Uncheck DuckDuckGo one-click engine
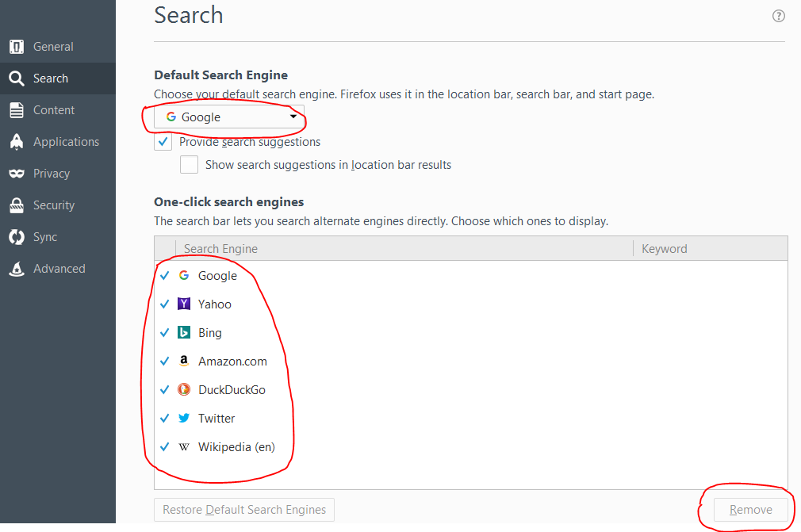Viewport: 801px width, 532px height. [164, 390]
